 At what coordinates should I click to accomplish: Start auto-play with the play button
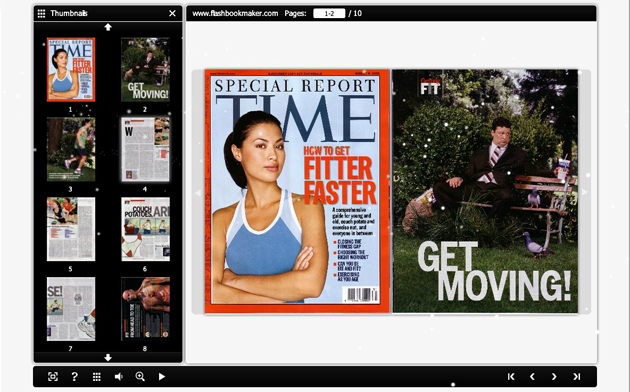pos(162,377)
